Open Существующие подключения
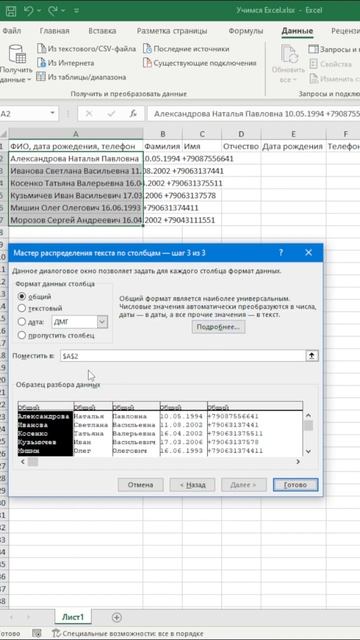Viewport: 360px width, 640px height. [199, 63]
